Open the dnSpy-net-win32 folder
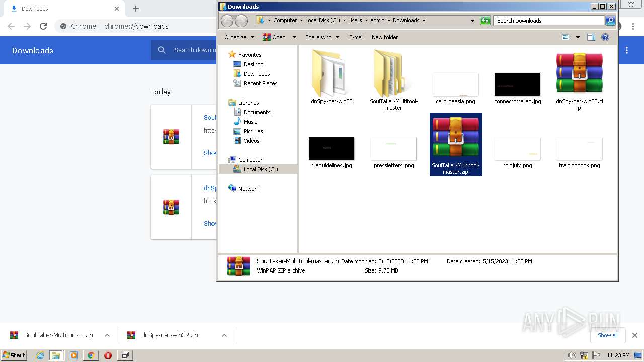 tap(332, 76)
